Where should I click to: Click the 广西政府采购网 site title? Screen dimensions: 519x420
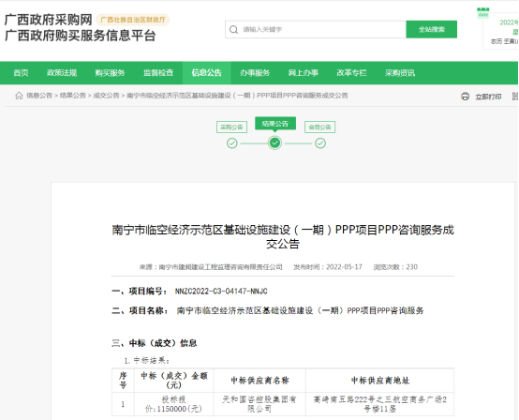click(x=49, y=20)
